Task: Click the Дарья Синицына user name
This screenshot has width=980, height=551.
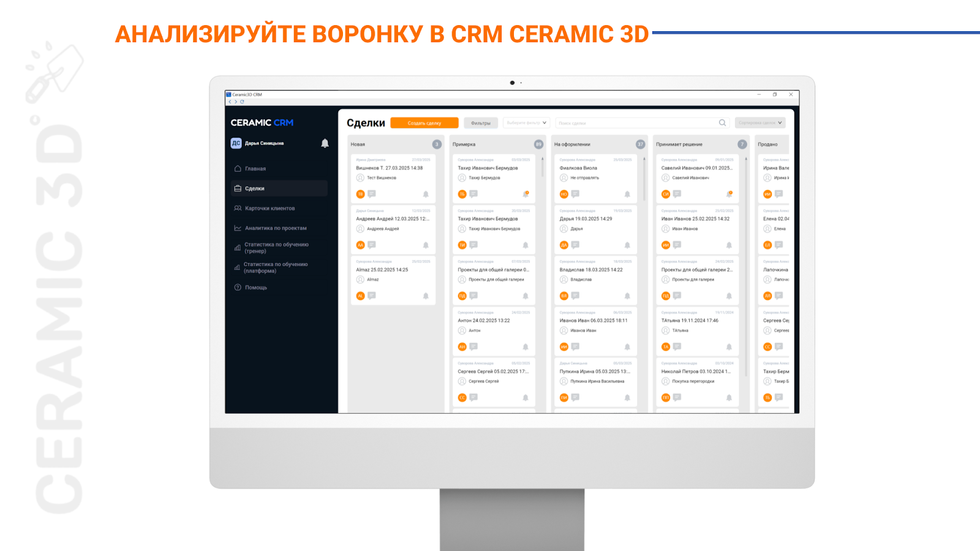Action: point(264,143)
